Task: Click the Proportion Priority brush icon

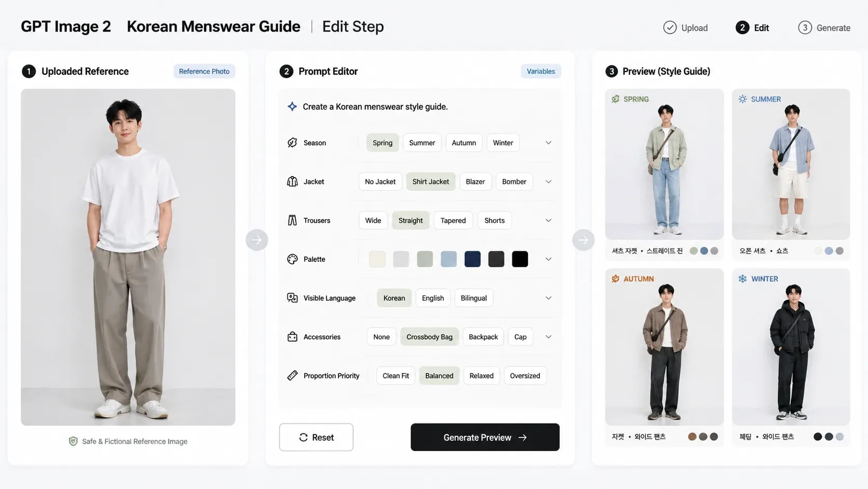Action: click(x=292, y=375)
